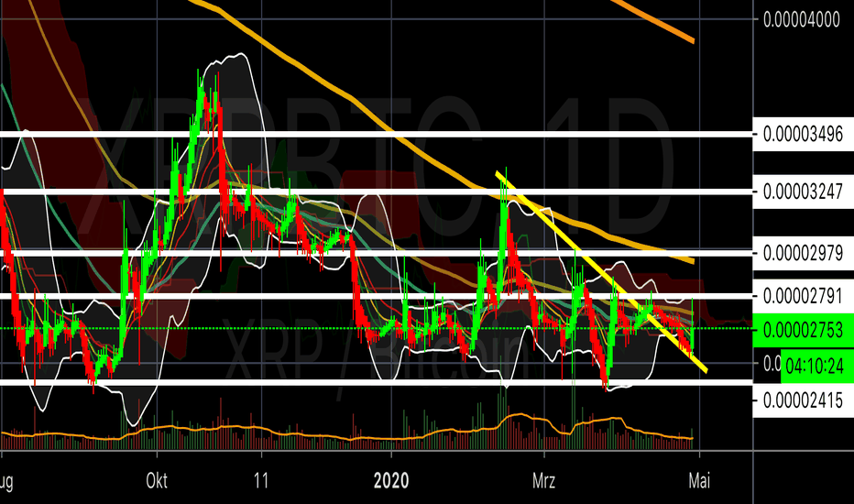Click the green current price 0.00002753 label
The height and width of the screenshot is (504, 854).
[804, 330]
